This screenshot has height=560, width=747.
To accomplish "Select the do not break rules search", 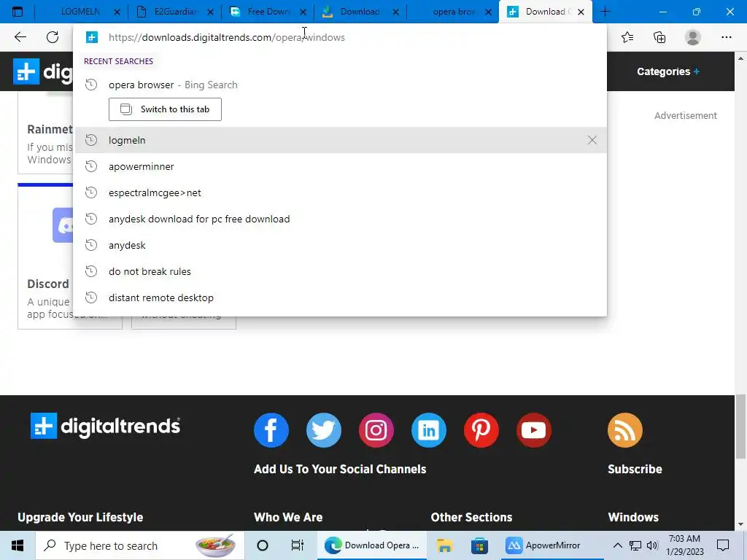I will click(341, 271).
